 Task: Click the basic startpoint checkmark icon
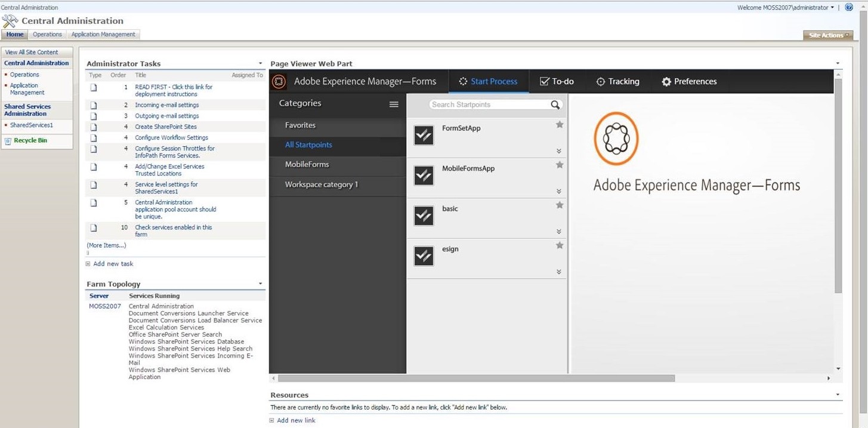424,215
